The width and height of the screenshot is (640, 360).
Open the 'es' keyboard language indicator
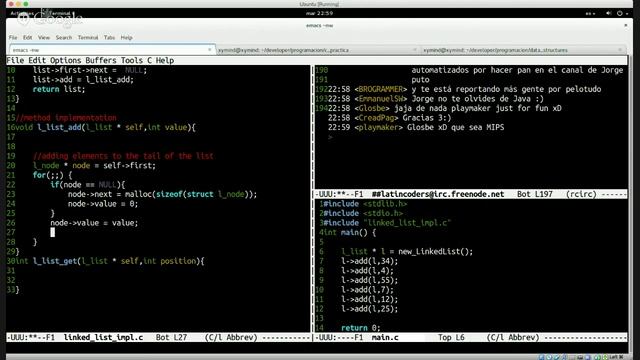click(x=590, y=13)
